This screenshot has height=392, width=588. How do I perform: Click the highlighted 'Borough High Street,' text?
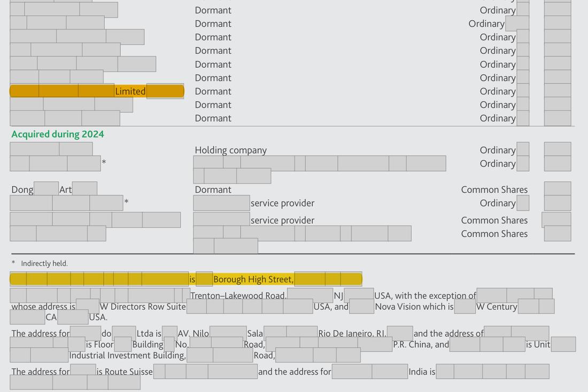[253, 279]
